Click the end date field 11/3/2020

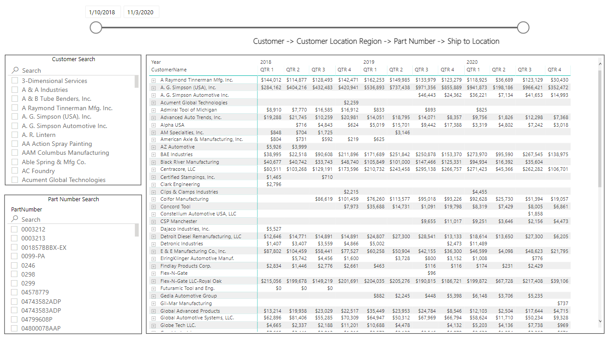point(141,12)
